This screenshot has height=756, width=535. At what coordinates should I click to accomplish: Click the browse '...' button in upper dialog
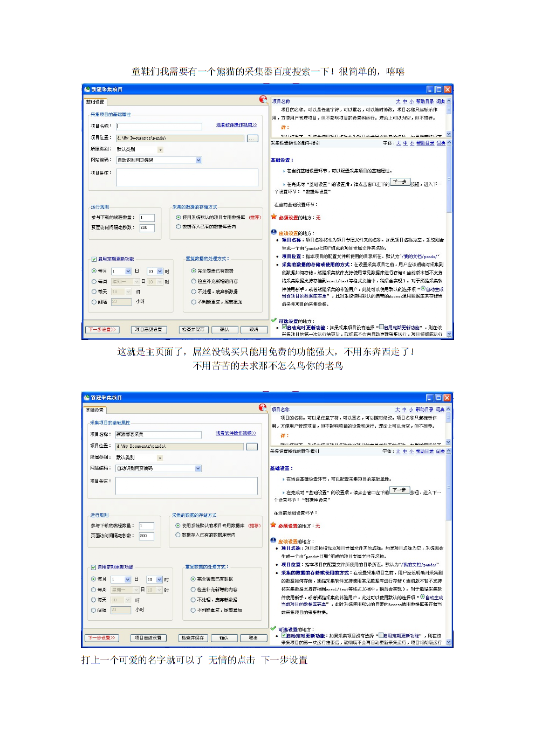coord(252,138)
